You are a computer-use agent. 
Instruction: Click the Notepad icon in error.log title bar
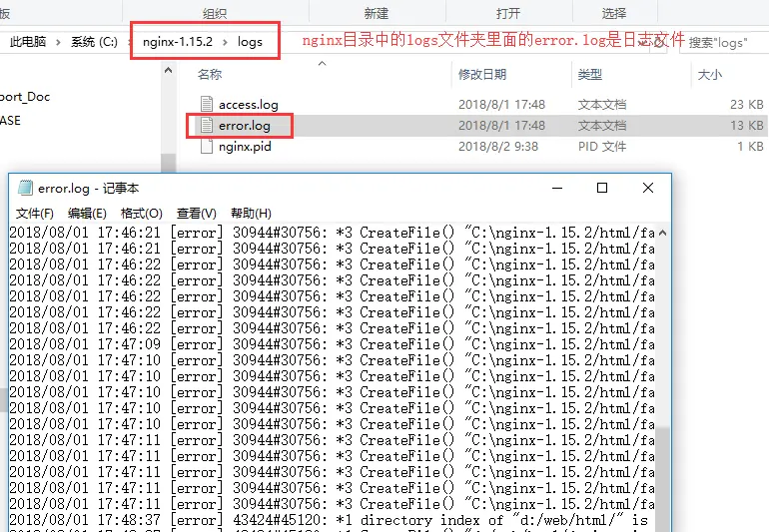pyautogui.click(x=25, y=188)
